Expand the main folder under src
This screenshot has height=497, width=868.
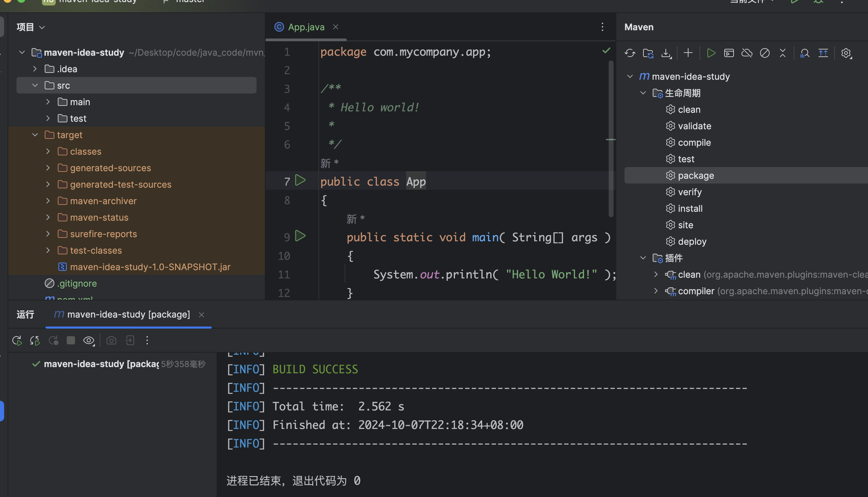tap(48, 102)
